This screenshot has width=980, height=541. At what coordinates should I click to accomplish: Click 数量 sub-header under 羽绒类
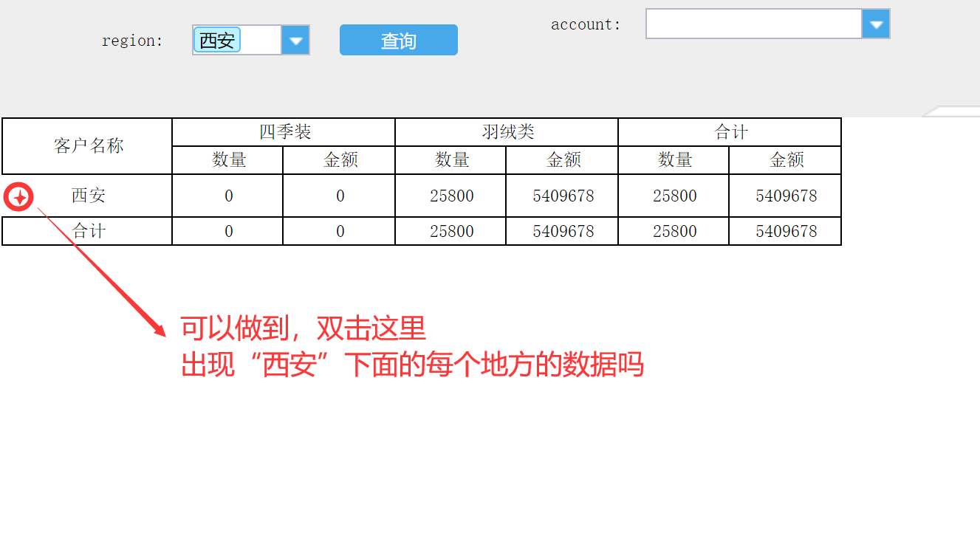pyautogui.click(x=450, y=160)
